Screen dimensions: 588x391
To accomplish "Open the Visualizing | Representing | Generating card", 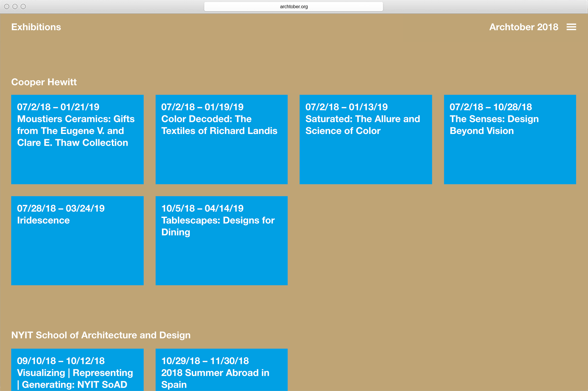I will click(x=77, y=370).
